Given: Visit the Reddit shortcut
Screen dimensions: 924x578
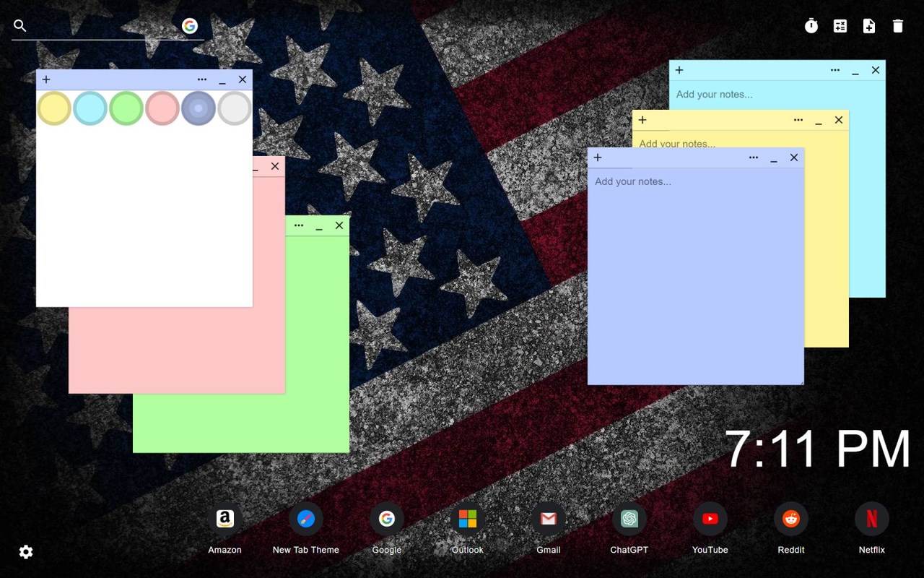Looking at the screenshot, I should [x=791, y=519].
